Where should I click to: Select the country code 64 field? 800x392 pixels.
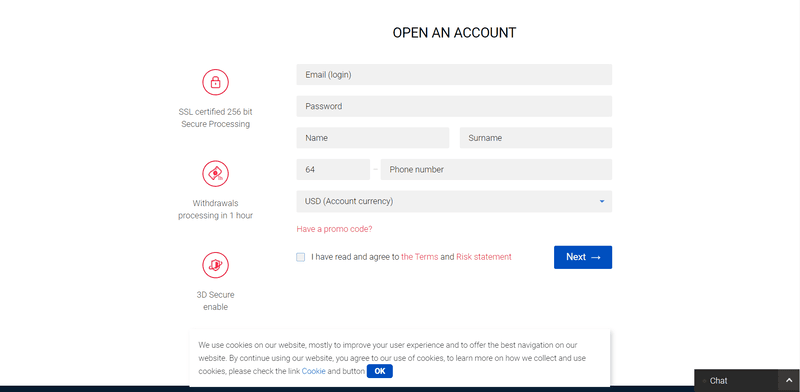tap(333, 169)
